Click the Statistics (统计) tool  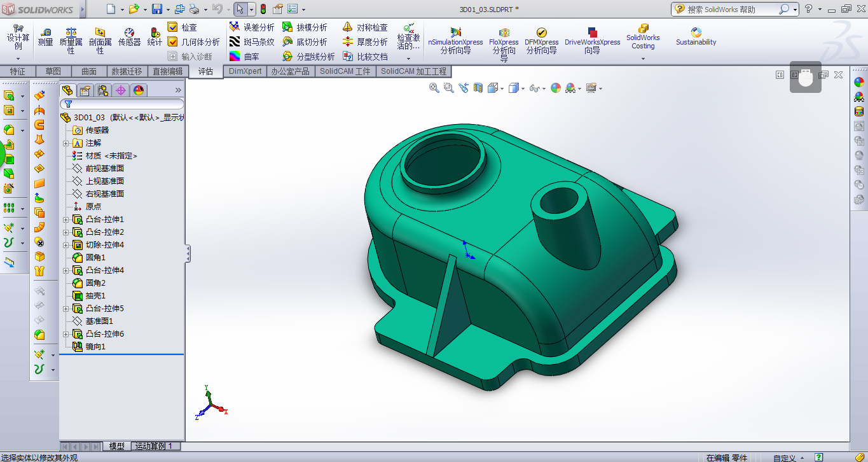click(x=155, y=37)
